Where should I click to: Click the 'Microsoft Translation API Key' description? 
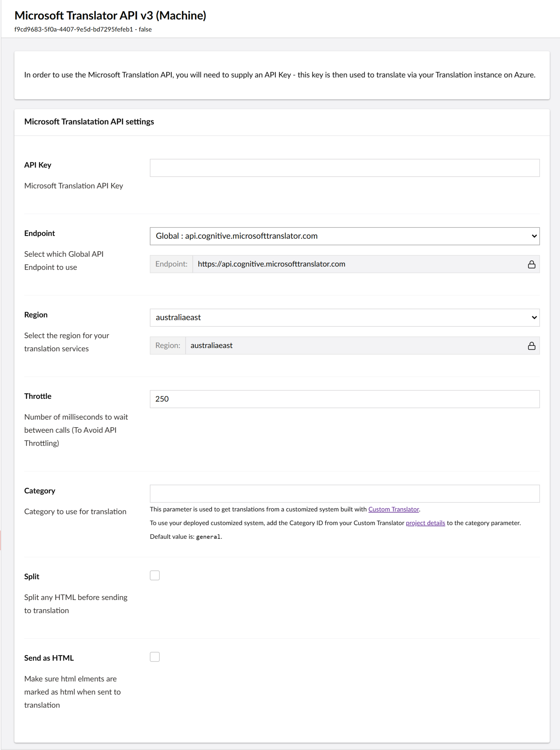73,186
